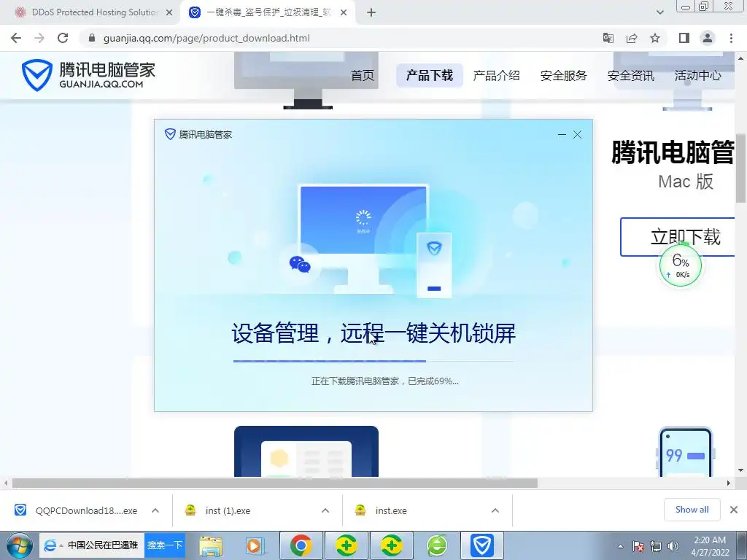Open the green 360 browser taskbar icon

(437, 545)
